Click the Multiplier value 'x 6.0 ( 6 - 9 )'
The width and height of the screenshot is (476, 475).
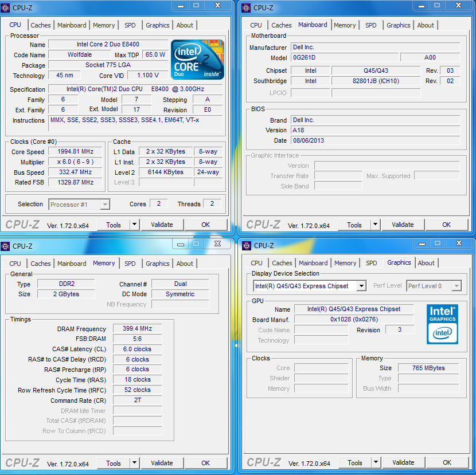(76, 162)
